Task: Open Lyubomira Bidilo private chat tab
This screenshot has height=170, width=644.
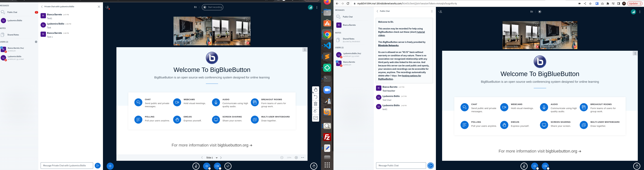Action: 19,20
